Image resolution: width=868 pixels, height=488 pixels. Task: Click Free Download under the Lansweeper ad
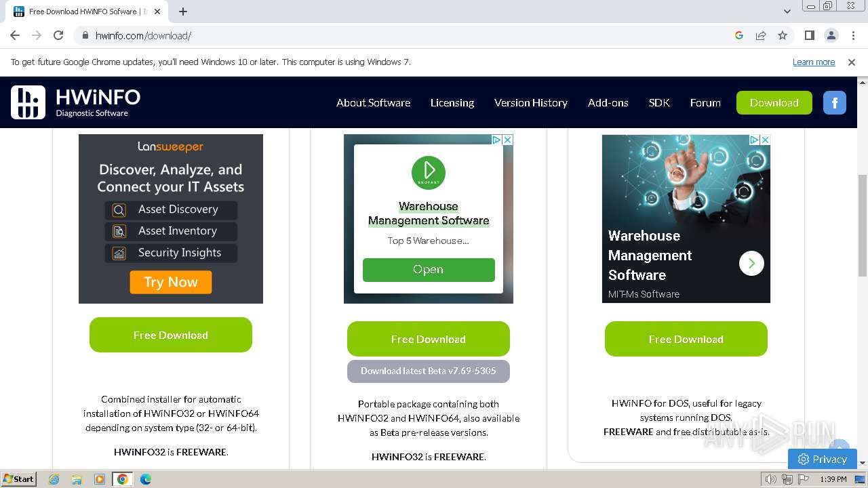coord(171,335)
